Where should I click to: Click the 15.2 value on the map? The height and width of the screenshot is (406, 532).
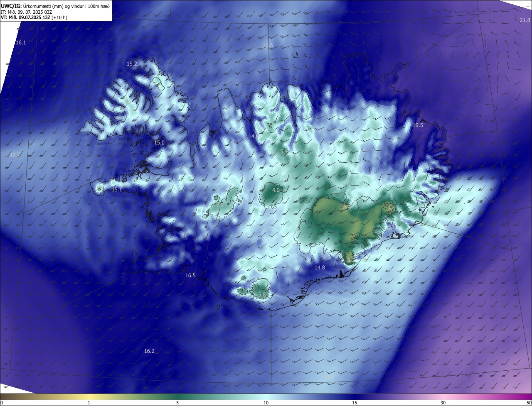click(132, 64)
